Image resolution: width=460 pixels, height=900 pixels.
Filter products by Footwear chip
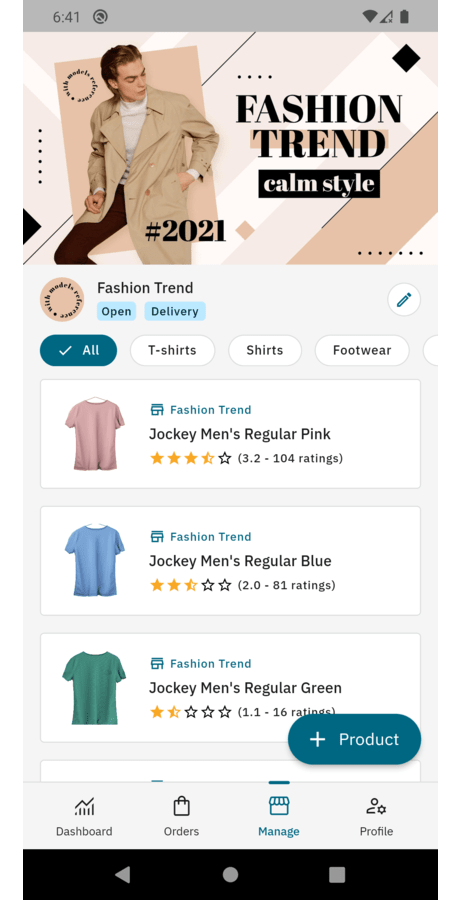(x=362, y=350)
